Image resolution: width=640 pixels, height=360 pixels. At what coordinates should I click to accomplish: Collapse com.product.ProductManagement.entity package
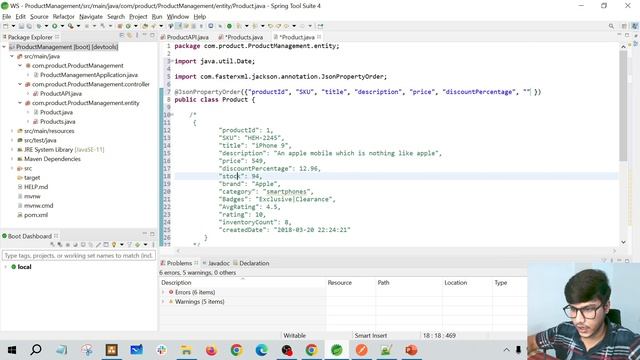click(x=20, y=103)
